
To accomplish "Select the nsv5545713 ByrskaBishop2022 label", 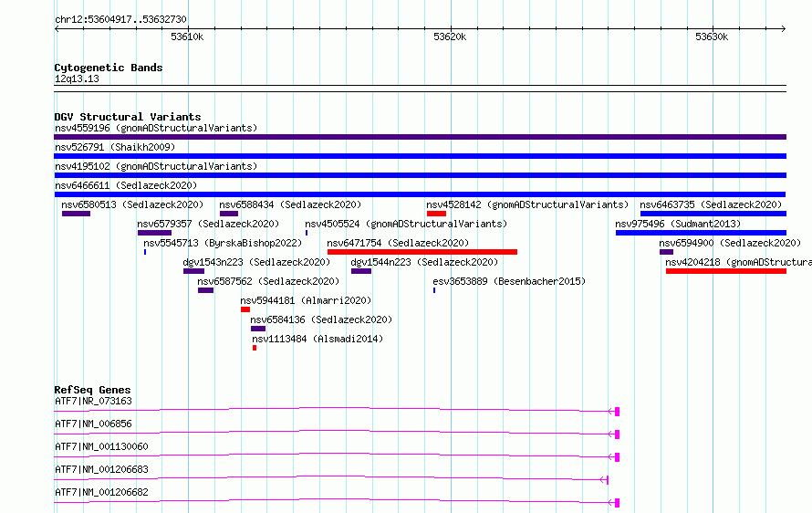I will (x=223, y=243).
